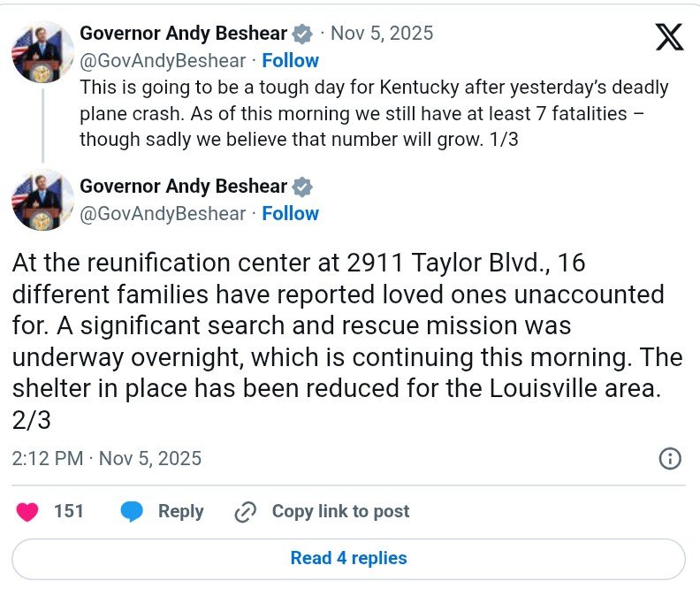The height and width of the screenshot is (596, 700).
Task: Click @GovAndyBeshear handle in second tweet
Action: (x=163, y=213)
